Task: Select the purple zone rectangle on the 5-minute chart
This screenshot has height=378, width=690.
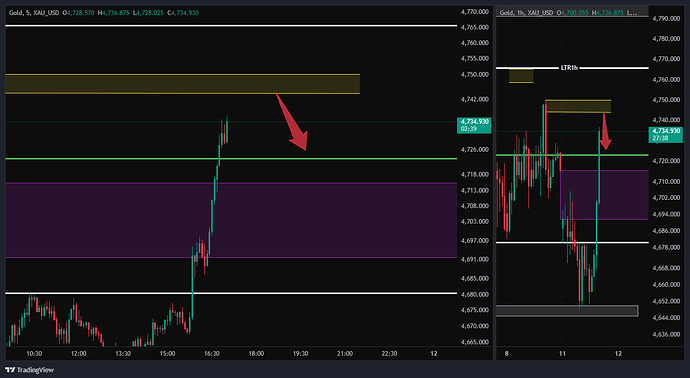Action: 231,220
